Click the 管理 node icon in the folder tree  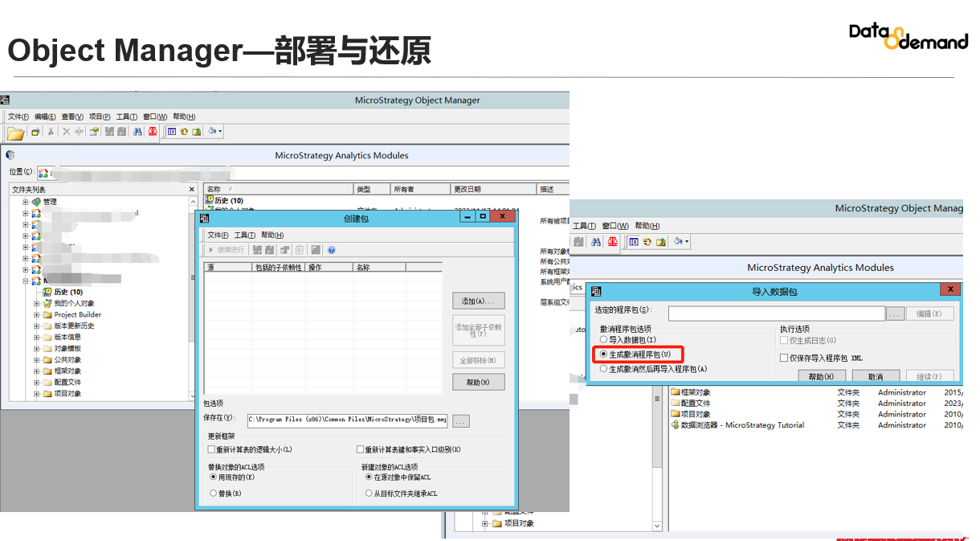point(36,202)
